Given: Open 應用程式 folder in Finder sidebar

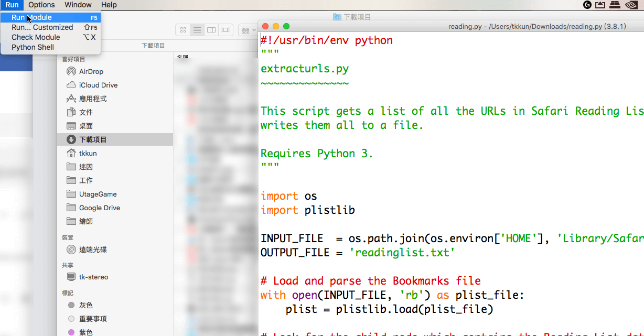Looking at the screenshot, I should (x=115, y=99).
